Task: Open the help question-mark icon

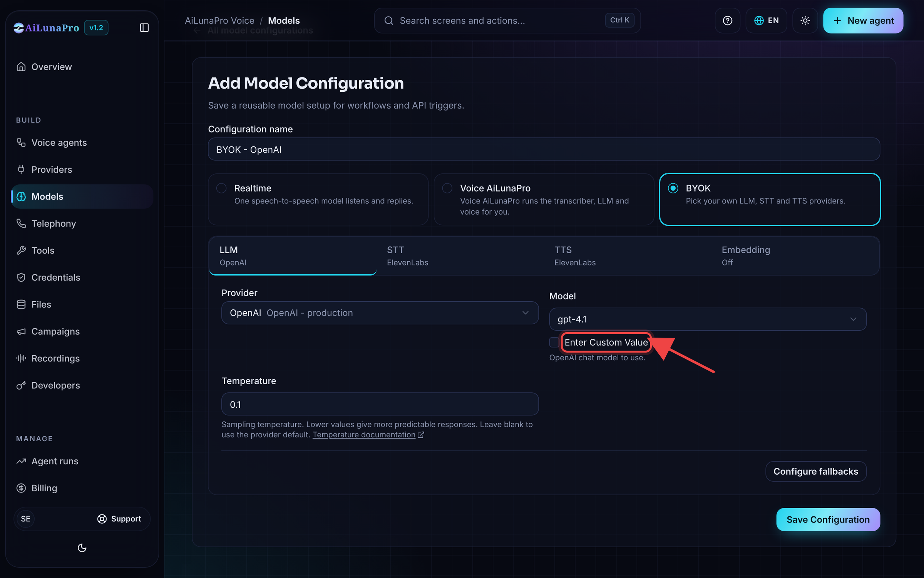Action: coord(727,20)
